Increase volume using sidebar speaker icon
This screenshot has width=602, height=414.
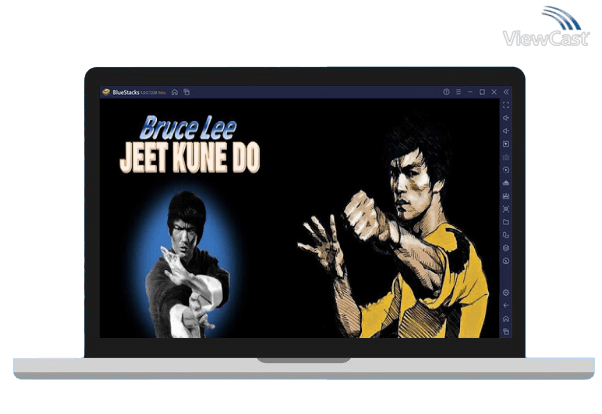click(506, 118)
